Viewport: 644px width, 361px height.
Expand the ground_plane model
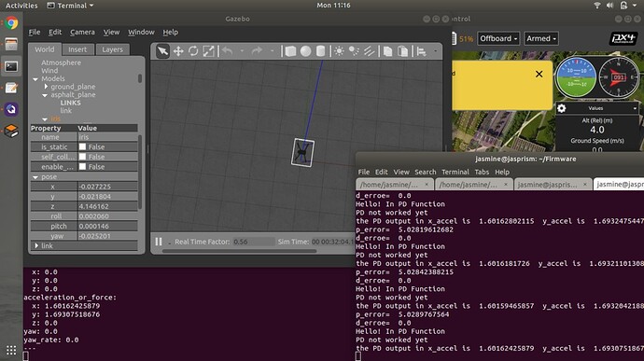[46, 87]
